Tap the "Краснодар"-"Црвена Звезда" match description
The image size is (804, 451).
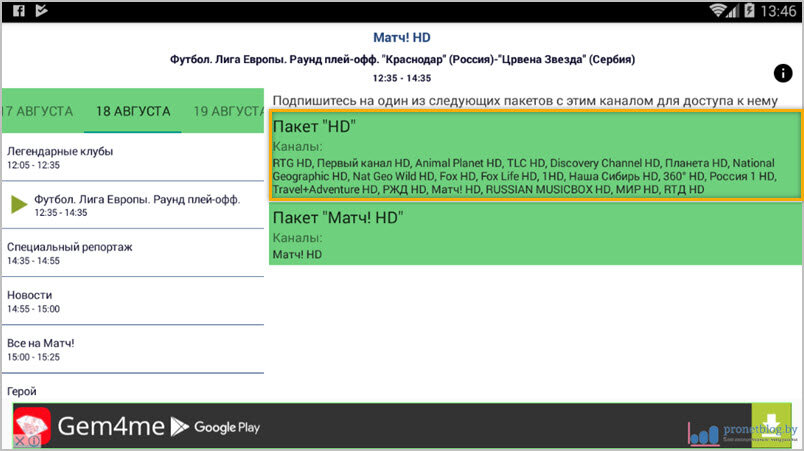click(402, 59)
